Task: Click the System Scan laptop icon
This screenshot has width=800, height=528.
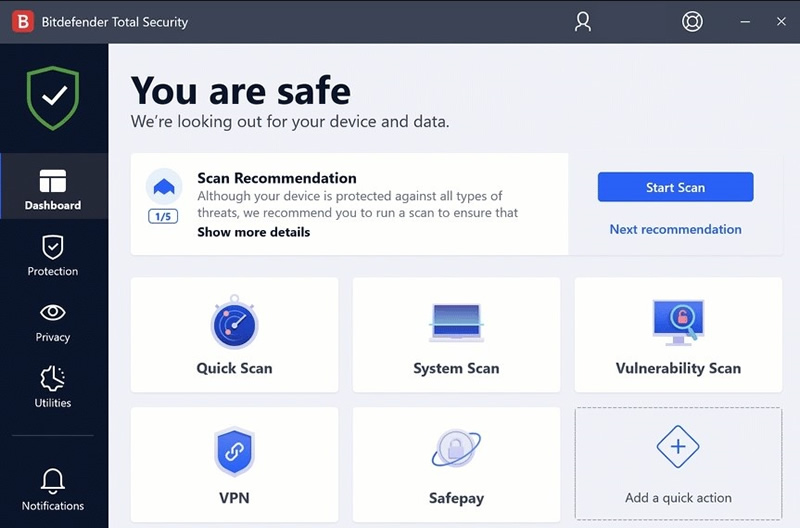Action: click(x=456, y=322)
